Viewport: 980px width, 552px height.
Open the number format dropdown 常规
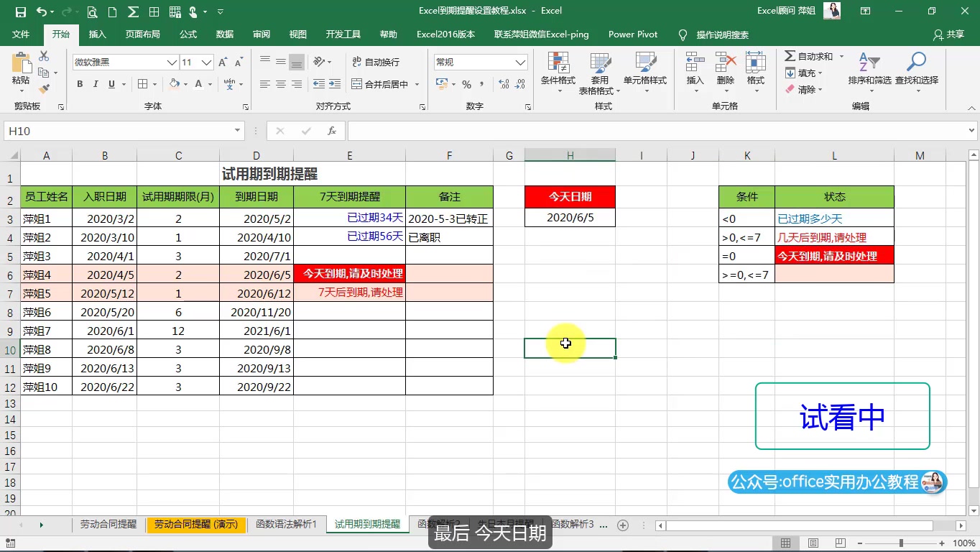[x=522, y=63]
